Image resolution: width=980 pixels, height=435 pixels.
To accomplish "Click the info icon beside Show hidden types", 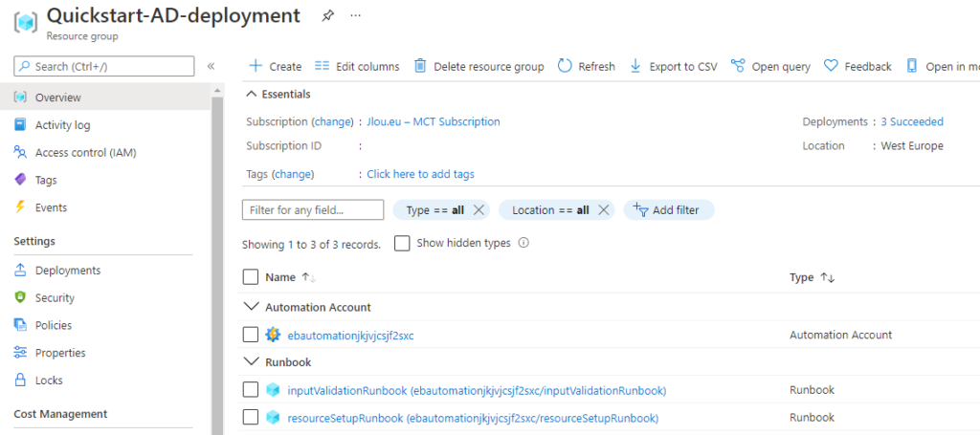I will 523,243.
